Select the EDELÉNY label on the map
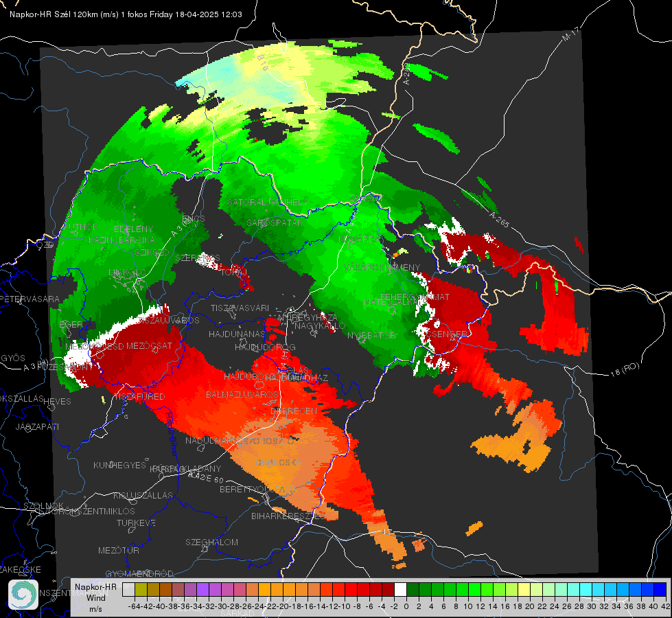 point(133,229)
